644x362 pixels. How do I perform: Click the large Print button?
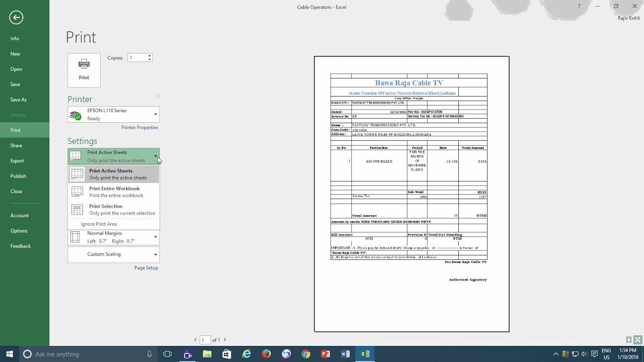(84, 70)
